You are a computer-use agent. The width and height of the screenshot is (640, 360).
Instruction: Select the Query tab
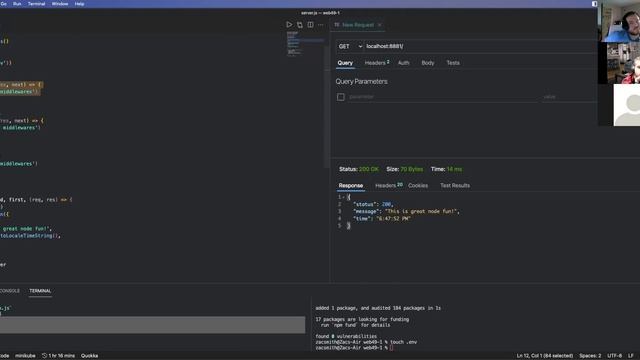coord(345,63)
